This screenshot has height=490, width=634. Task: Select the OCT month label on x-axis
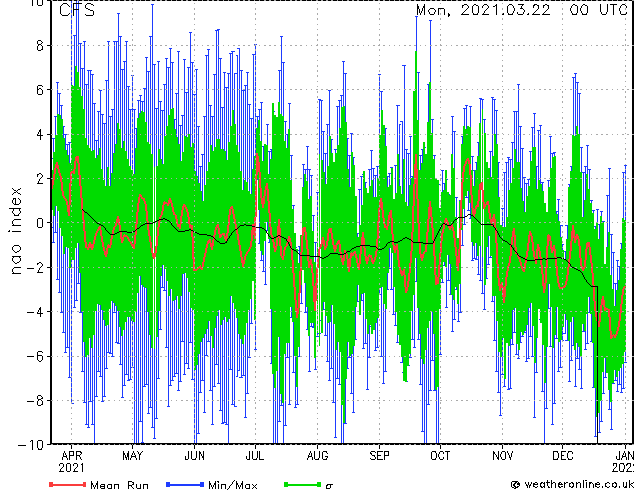tap(440, 456)
